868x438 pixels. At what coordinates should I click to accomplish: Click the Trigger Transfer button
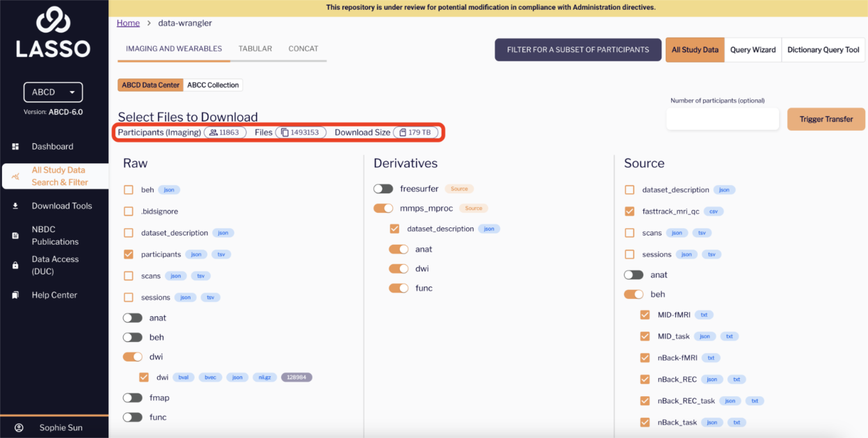pos(826,119)
